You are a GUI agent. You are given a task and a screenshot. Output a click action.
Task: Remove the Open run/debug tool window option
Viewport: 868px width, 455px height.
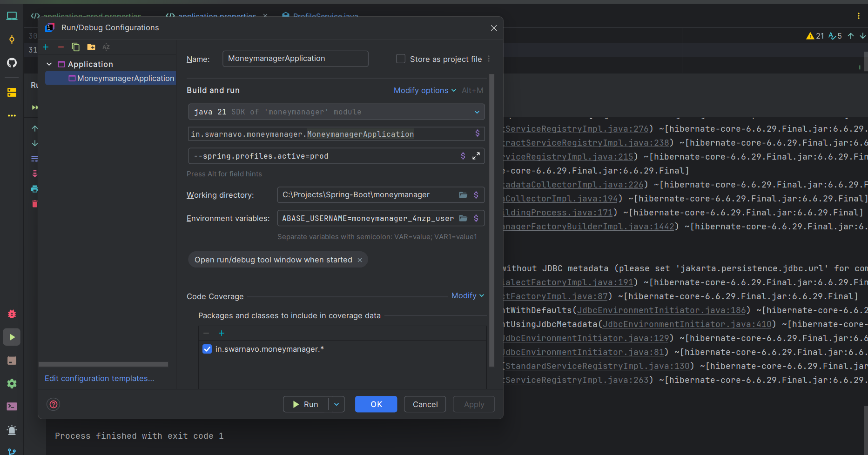click(360, 260)
